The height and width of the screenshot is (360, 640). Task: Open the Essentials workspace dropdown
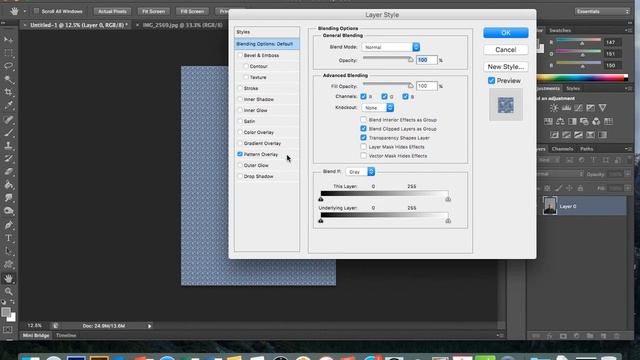[602, 11]
